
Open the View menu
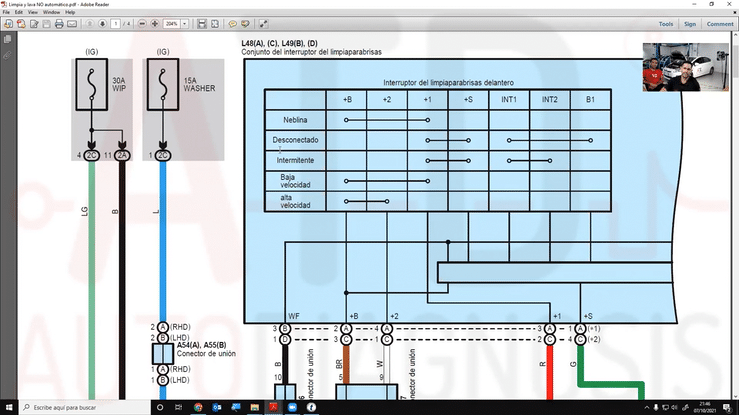[x=33, y=12]
